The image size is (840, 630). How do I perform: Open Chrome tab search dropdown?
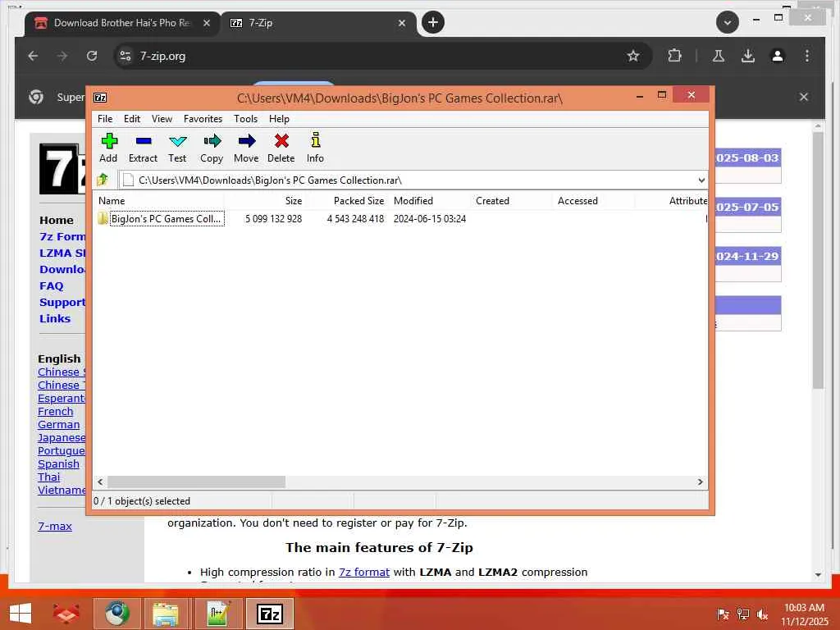(728, 22)
